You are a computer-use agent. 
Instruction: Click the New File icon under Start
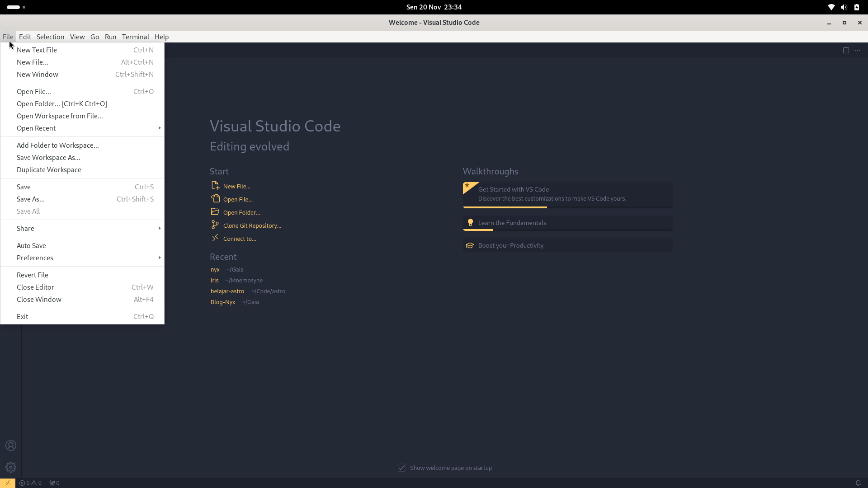[x=215, y=186]
